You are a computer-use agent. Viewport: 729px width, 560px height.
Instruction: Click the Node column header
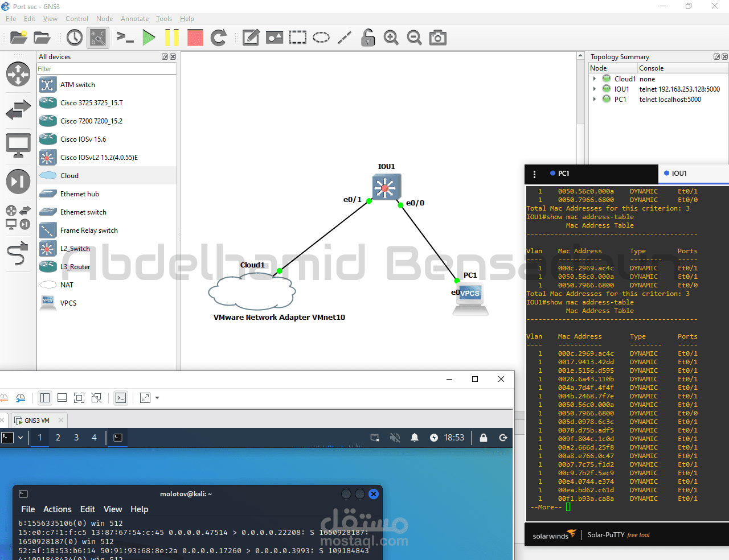click(x=613, y=68)
